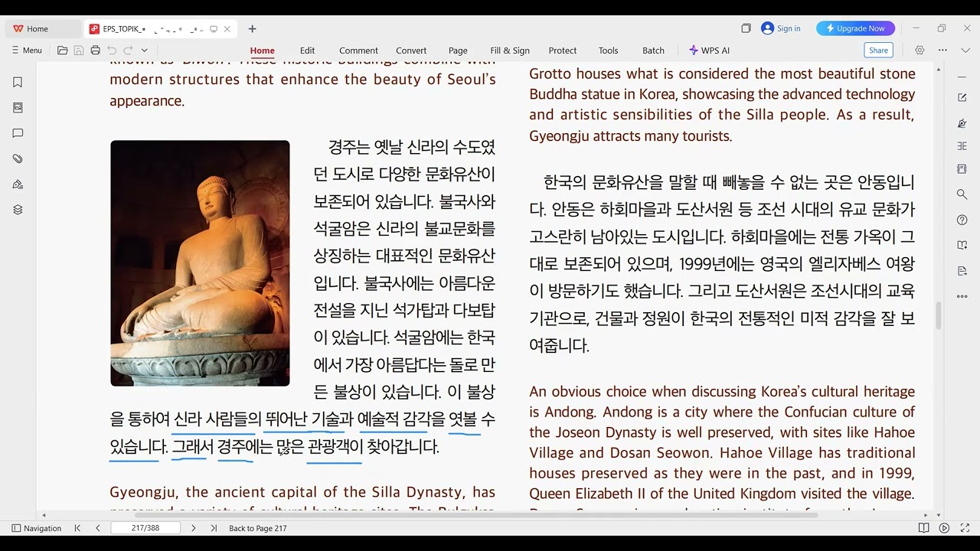Viewport: 980px width, 551px height.
Task: Click the help question mark icon
Action: (x=962, y=220)
